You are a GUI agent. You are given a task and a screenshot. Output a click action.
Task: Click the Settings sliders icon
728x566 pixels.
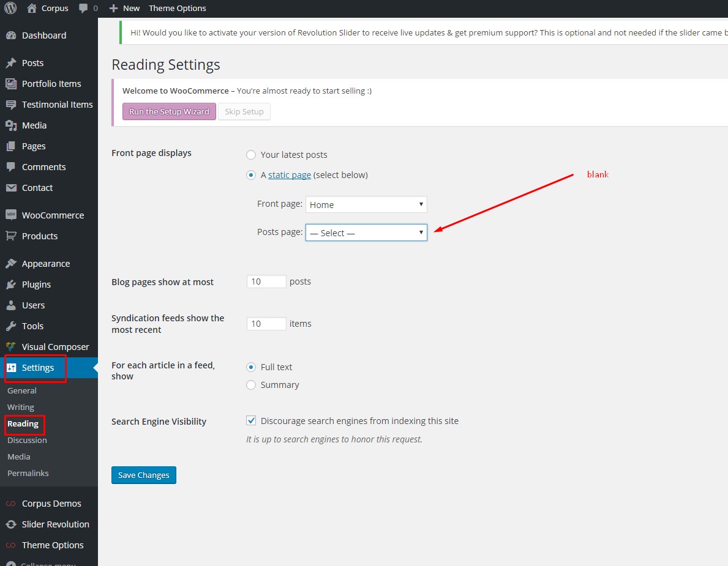pos(11,367)
